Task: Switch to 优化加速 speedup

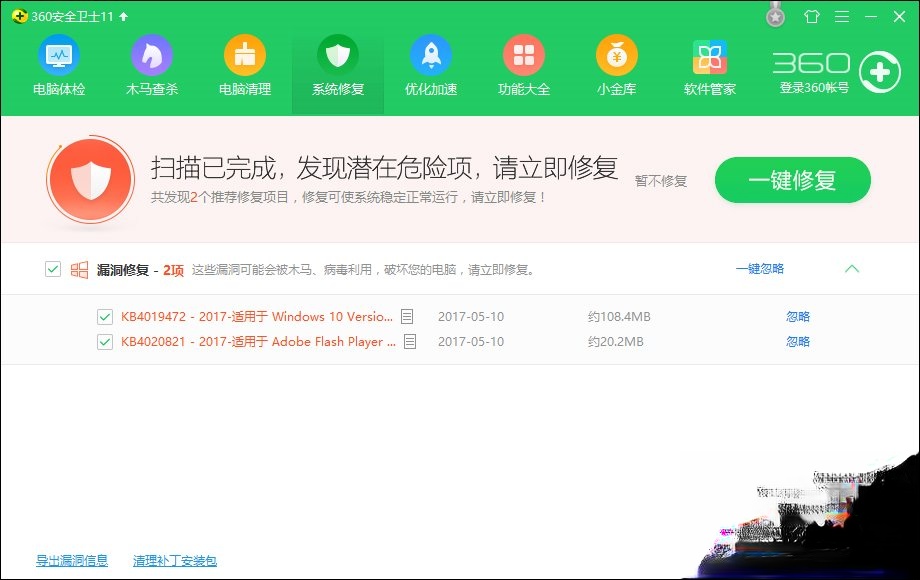Action: tap(430, 67)
